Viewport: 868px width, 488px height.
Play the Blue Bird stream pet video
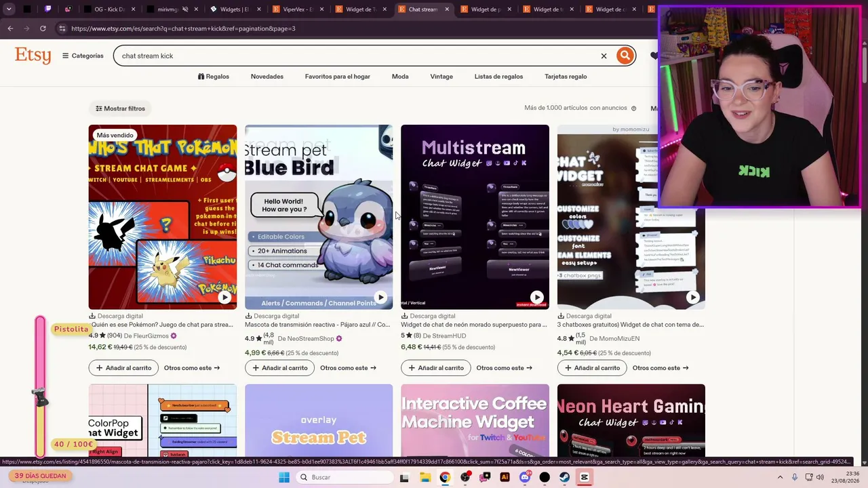pyautogui.click(x=380, y=297)
